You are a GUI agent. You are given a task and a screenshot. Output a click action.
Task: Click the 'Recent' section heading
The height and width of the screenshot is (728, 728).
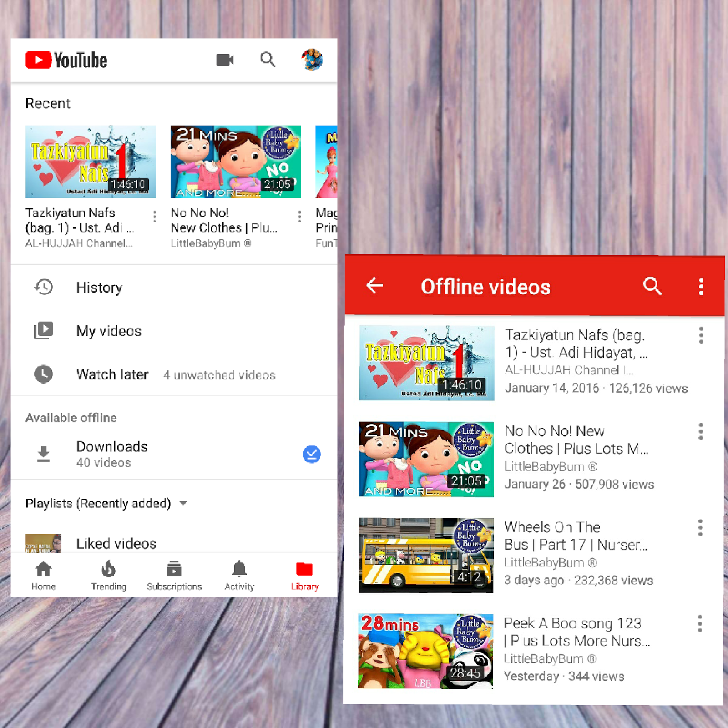[48, 103]
